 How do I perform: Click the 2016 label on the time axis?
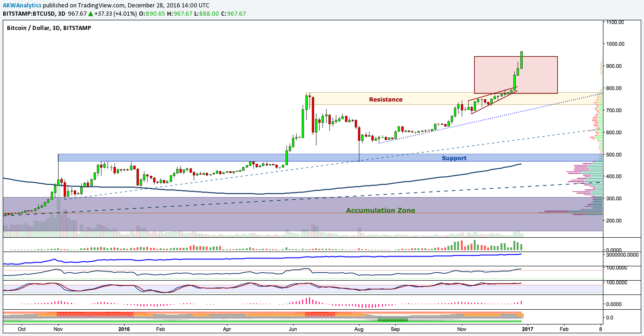click(x=125, y=330)
